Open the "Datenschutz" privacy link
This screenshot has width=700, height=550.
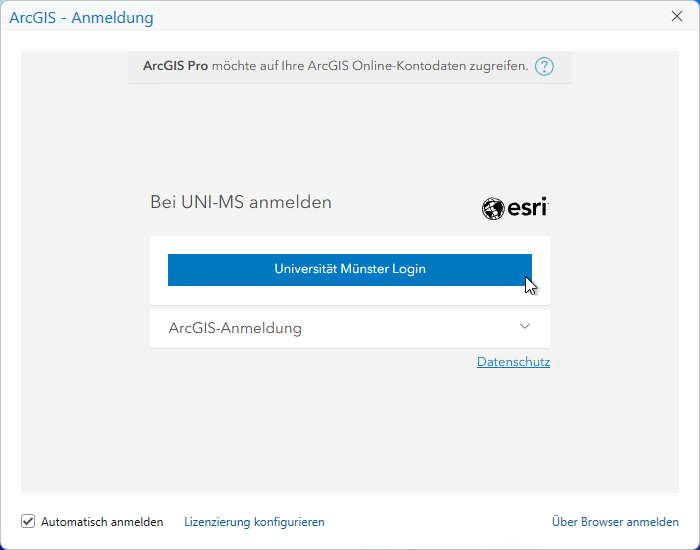coord(513,362)
